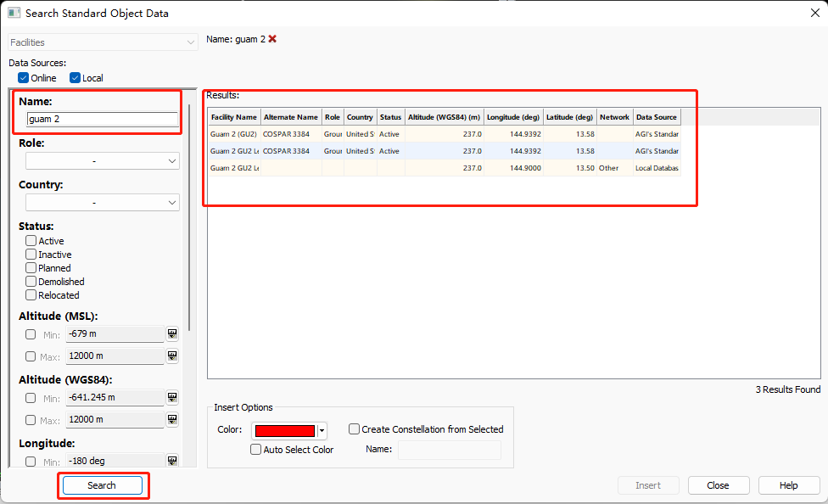The height and width of the screenshot is (504, 828).
Task: Open unit calculator for Altitude (MSL) Min
Action: (172, 334)
